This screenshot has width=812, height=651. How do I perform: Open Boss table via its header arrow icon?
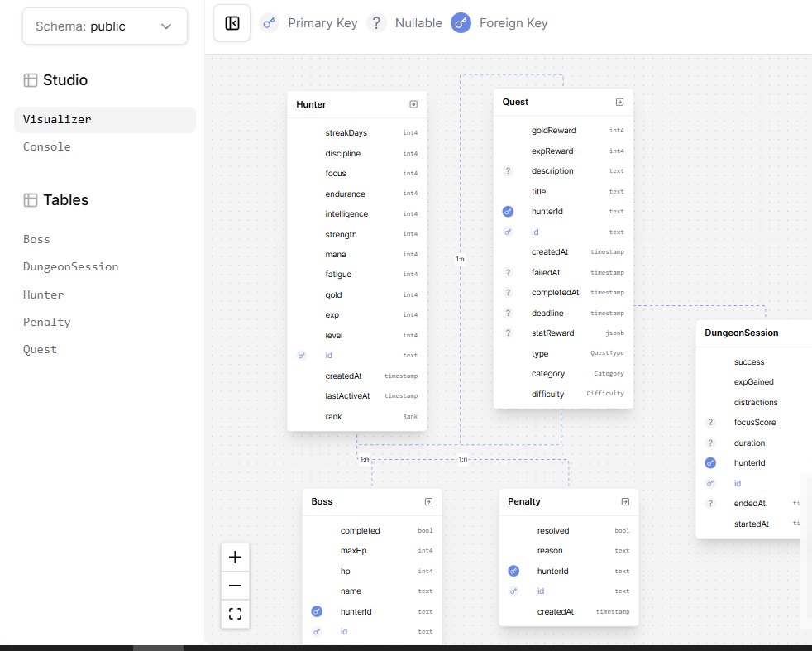428,502
